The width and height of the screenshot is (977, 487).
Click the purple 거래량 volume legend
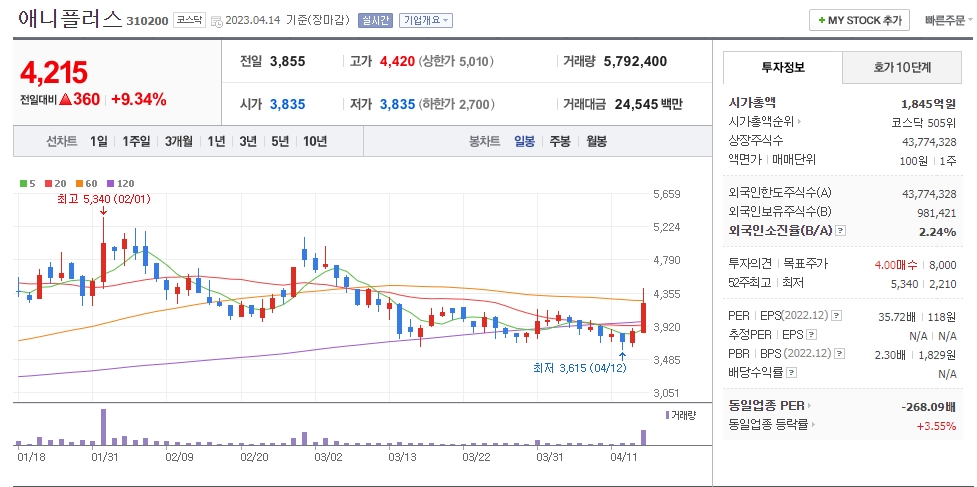[680, 415]
